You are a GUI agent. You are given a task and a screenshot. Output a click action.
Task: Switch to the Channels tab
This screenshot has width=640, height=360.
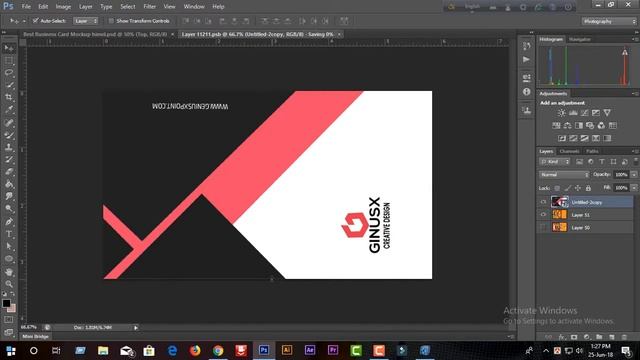point(569,151)
